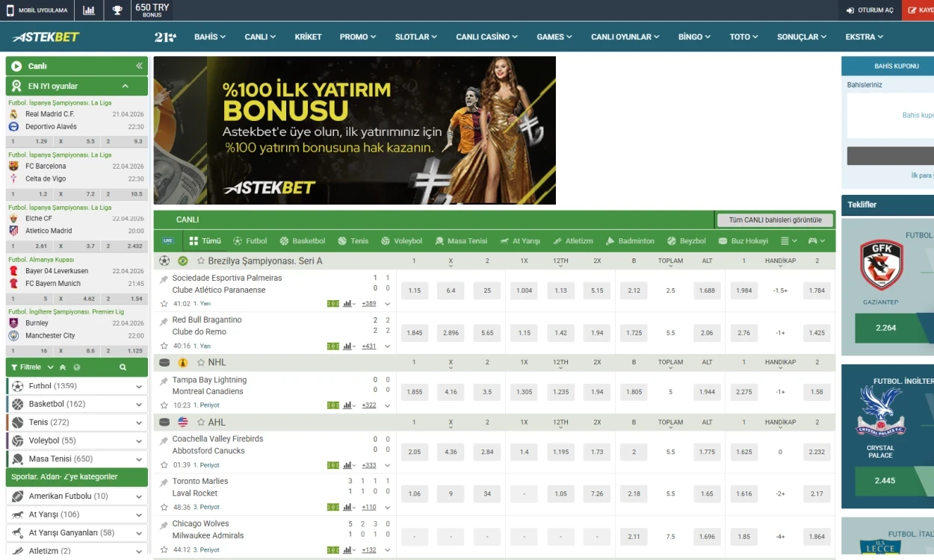The height and width of the screenshot is (560, 934).
Task: Click the trophy icon in the top bar
Action: coord(117,10)
